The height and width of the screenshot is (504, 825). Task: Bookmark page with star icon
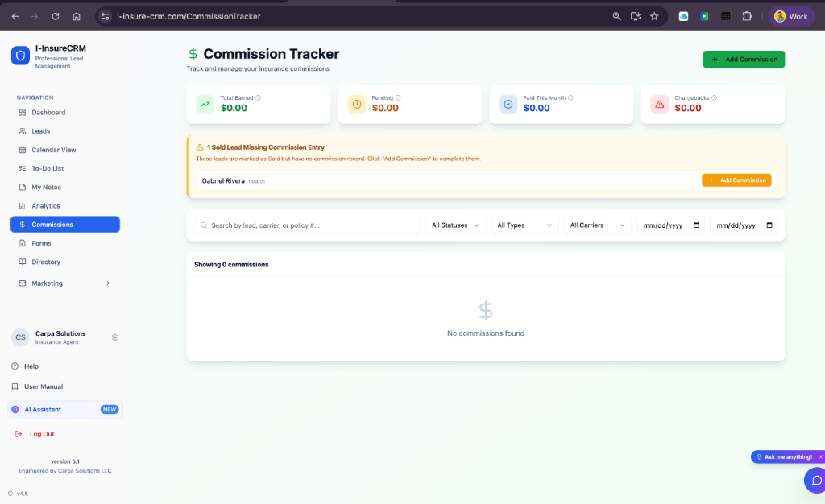(x=654, y=16)
